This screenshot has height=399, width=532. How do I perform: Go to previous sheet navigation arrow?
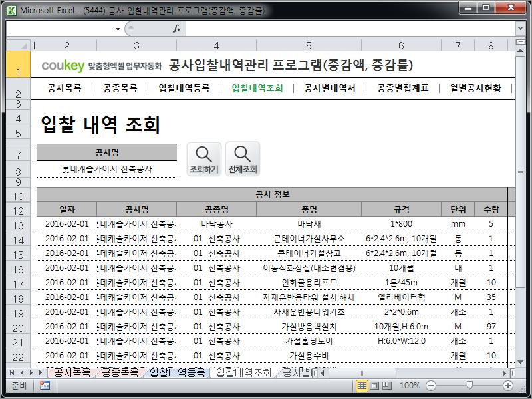coord(22,373)
